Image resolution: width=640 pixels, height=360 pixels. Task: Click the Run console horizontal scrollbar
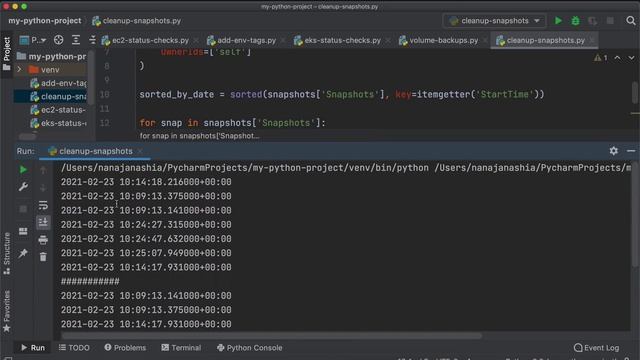(x=271, y=336)
